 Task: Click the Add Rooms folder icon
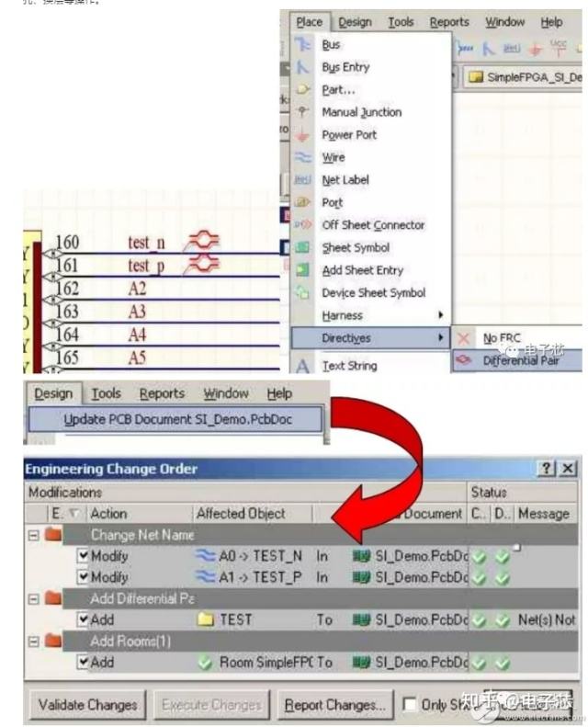[x=53, y=641]
